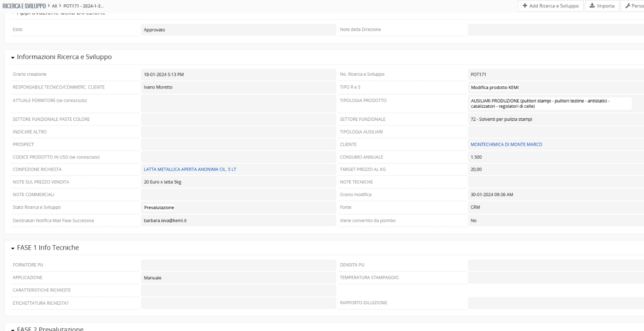644x331 pixels.
Task: Click the barbara.ieva@kemi.it email field
Action: pos(238,221)
